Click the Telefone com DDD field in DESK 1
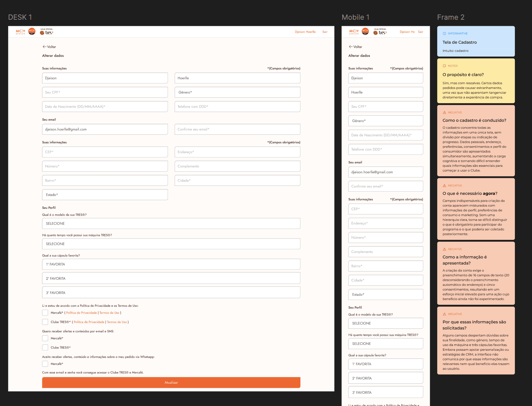This screenshot has height=406, width=532. coord(237,107)
